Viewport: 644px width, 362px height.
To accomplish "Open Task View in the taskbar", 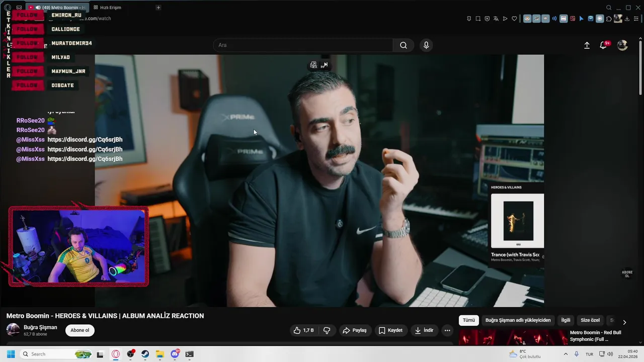I will 100,354.
